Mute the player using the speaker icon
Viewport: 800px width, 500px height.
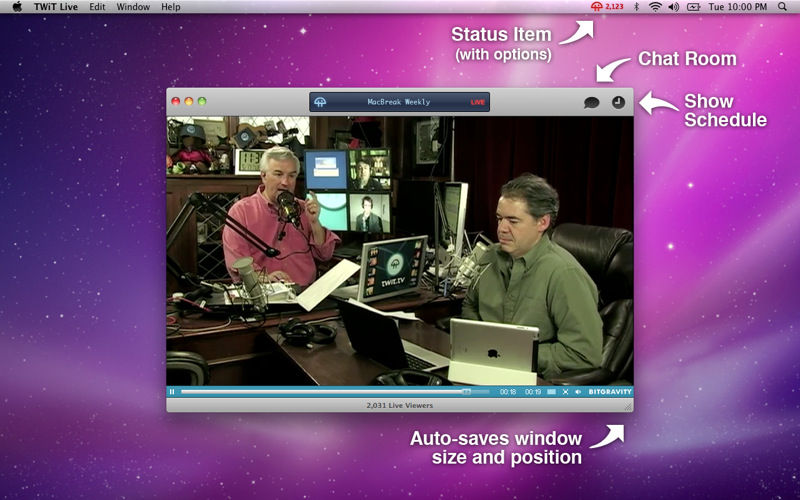578,392
